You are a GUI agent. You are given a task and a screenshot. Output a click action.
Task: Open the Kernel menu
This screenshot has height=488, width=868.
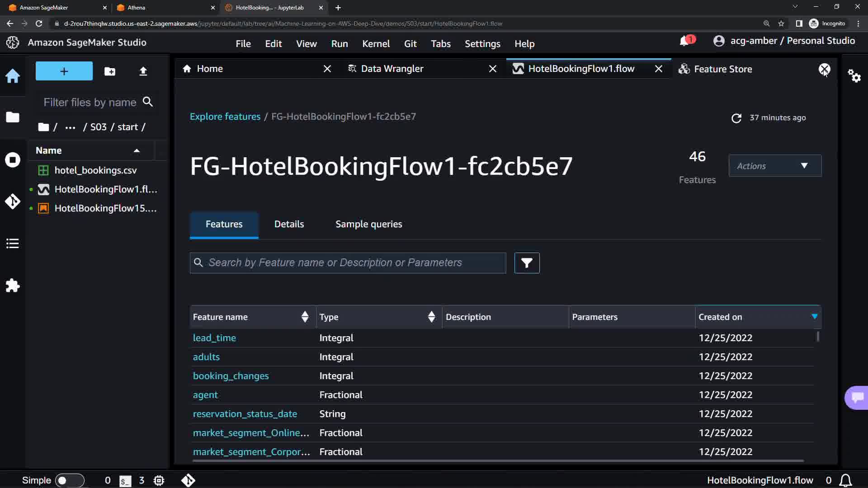click(376, 44)
